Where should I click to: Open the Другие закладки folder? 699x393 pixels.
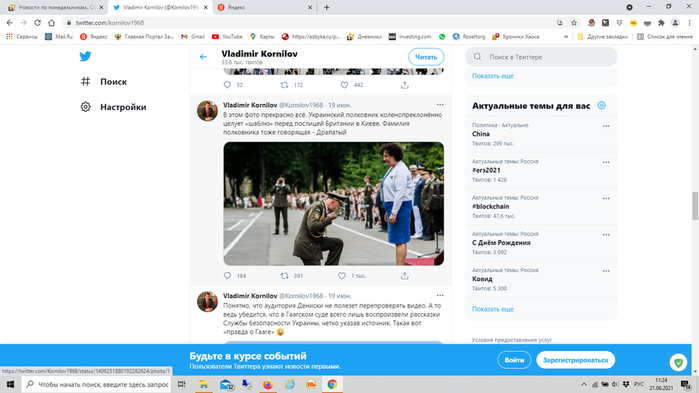point(602,37)
